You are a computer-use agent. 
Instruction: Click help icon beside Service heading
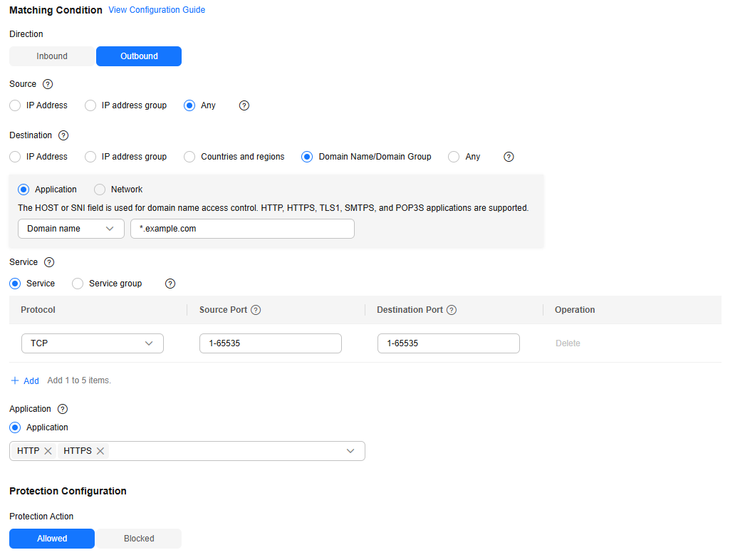click(x=49, y=262)
